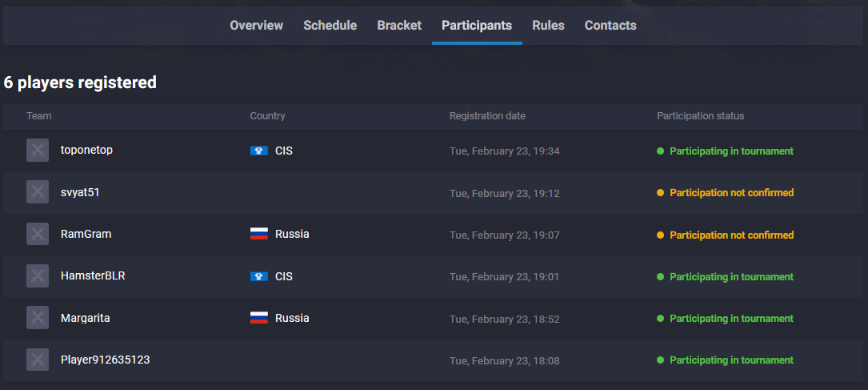868x390 pixels.
Task: Click RamGram's team avatar icon
Action: 38,234
